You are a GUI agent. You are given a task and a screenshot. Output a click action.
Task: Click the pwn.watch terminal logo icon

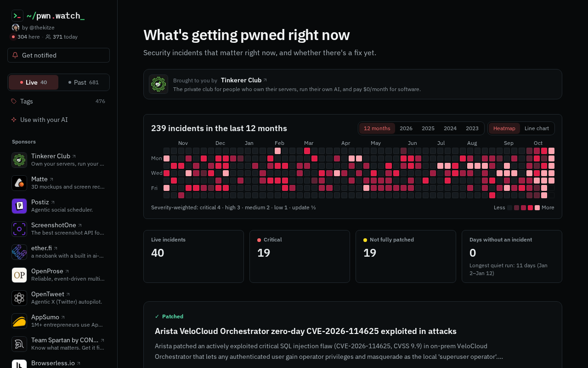pyautogui.click(x=17, y=16)
